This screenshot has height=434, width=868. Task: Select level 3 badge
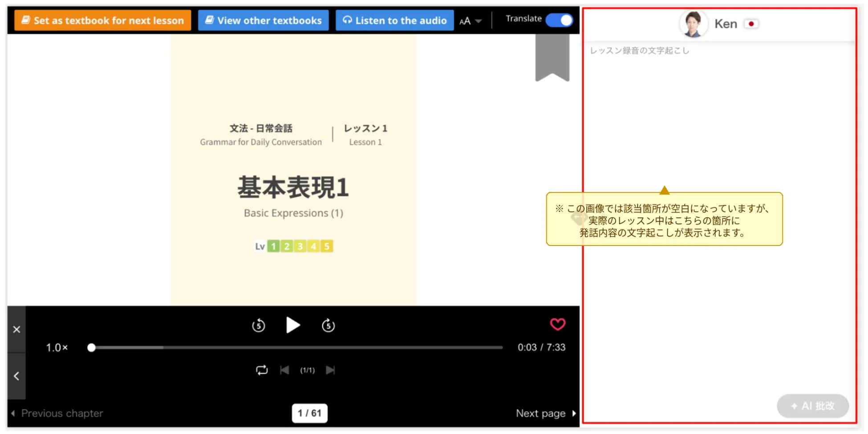pyautogui.click(x=300, y=246)
